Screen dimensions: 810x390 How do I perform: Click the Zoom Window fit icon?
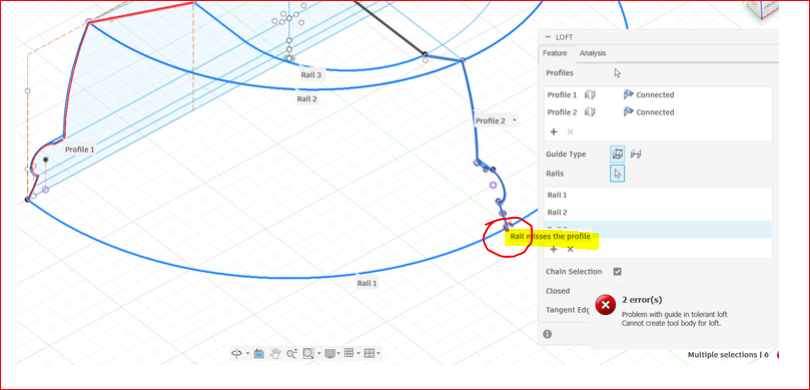coord(308,353)
